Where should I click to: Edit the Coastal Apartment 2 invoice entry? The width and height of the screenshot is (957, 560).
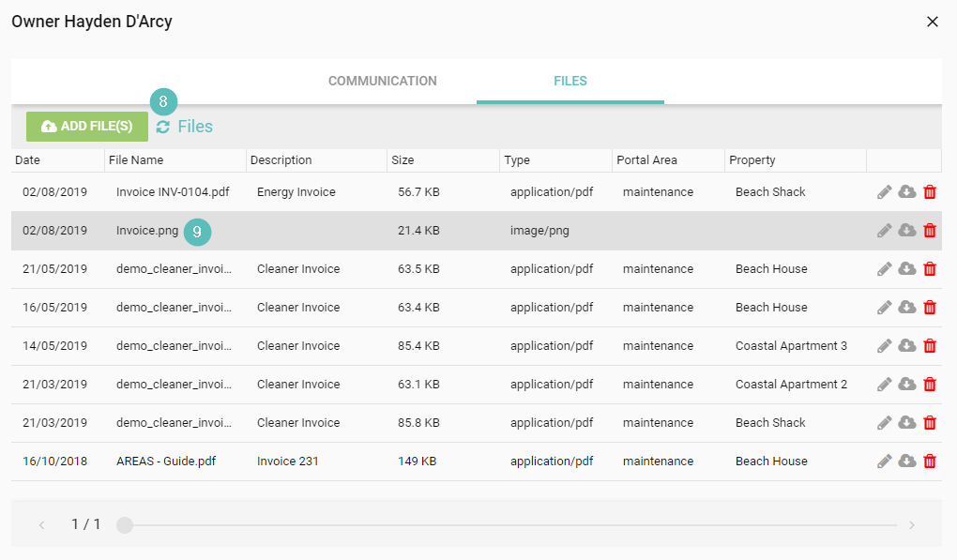(884, 385)
